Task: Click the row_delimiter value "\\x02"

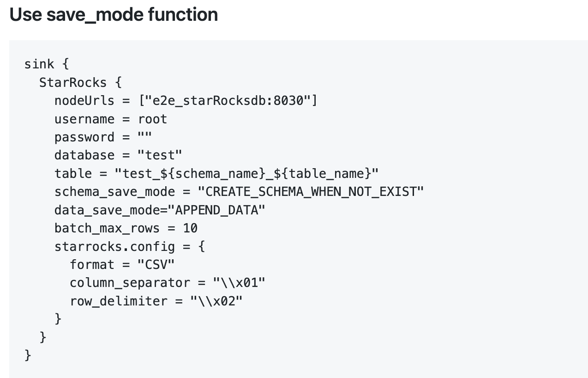Action: pos(216,301)
